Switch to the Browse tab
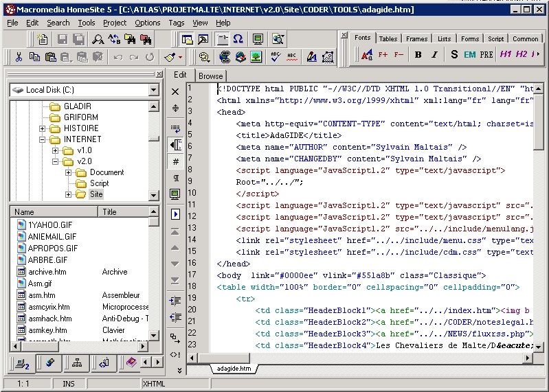This screenshot has width=549, height=392. tap(211, 76)
